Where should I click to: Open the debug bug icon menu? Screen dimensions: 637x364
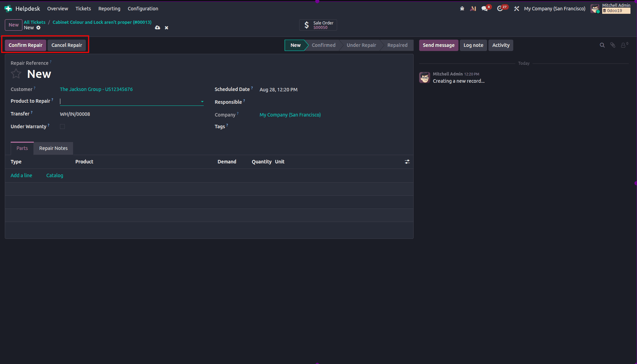click(x=462, y=9)
